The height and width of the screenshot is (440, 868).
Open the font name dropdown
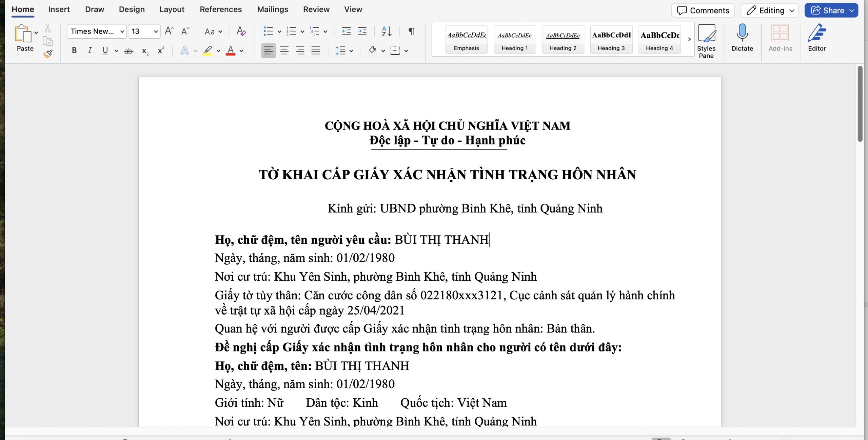pyautogui.click(x=122, y=32)
